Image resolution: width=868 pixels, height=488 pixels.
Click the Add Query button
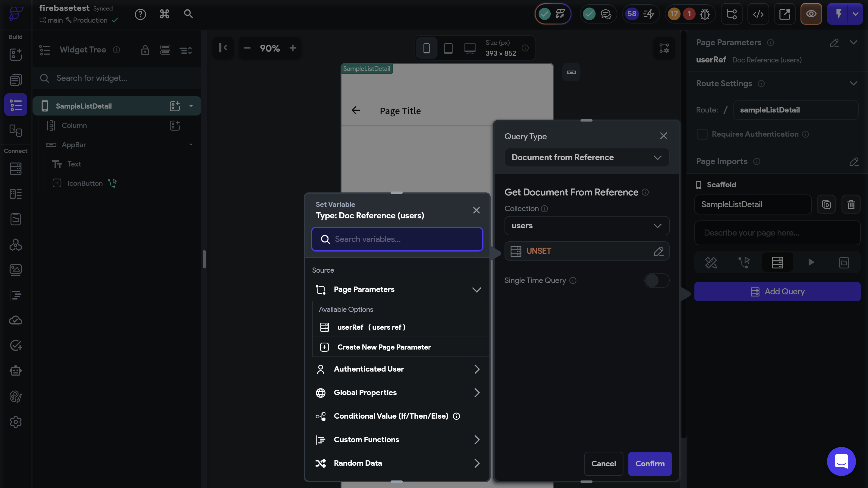click(777, 291)
